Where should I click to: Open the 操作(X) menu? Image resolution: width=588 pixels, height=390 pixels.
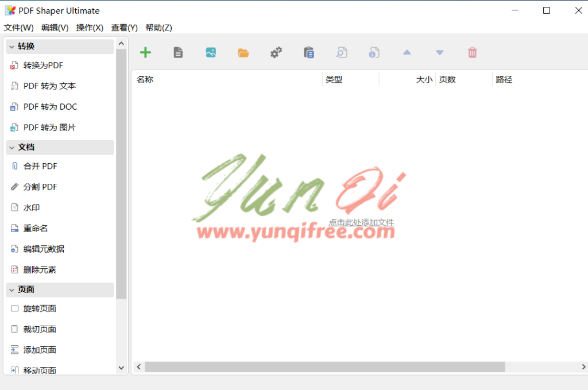90,28
